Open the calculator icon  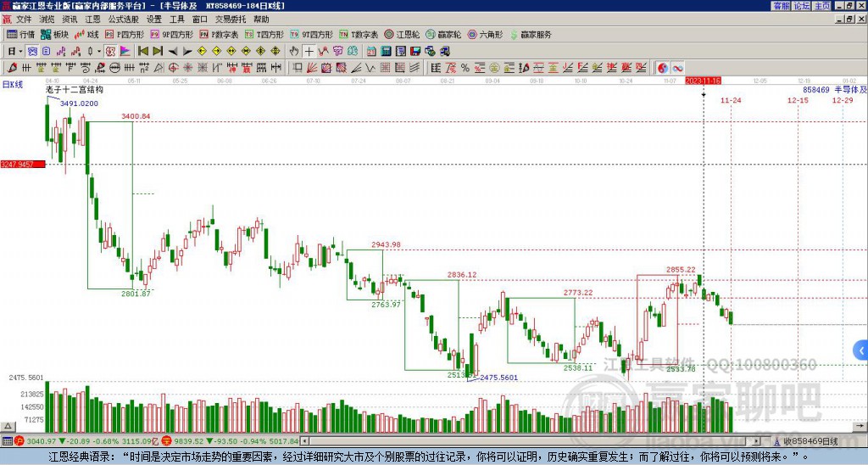click(x=386, y=52)
